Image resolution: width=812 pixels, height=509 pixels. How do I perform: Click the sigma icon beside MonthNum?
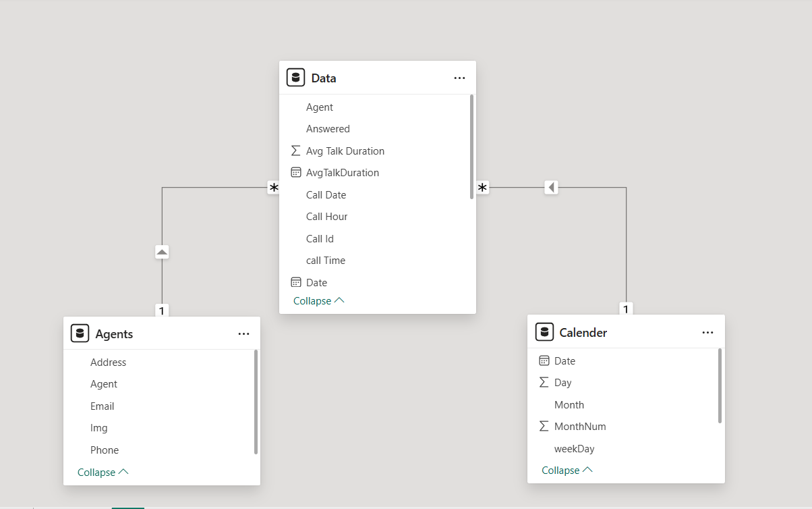pos(544,426)
